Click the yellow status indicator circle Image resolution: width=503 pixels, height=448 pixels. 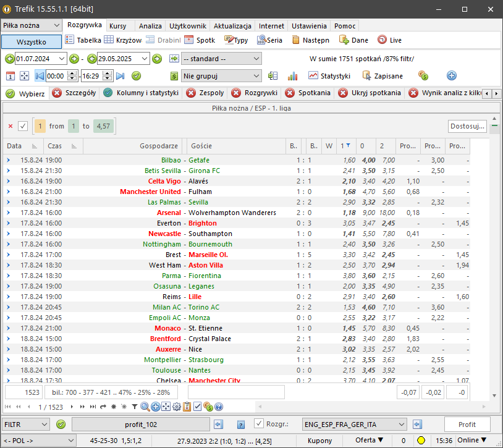click(420, 441)
